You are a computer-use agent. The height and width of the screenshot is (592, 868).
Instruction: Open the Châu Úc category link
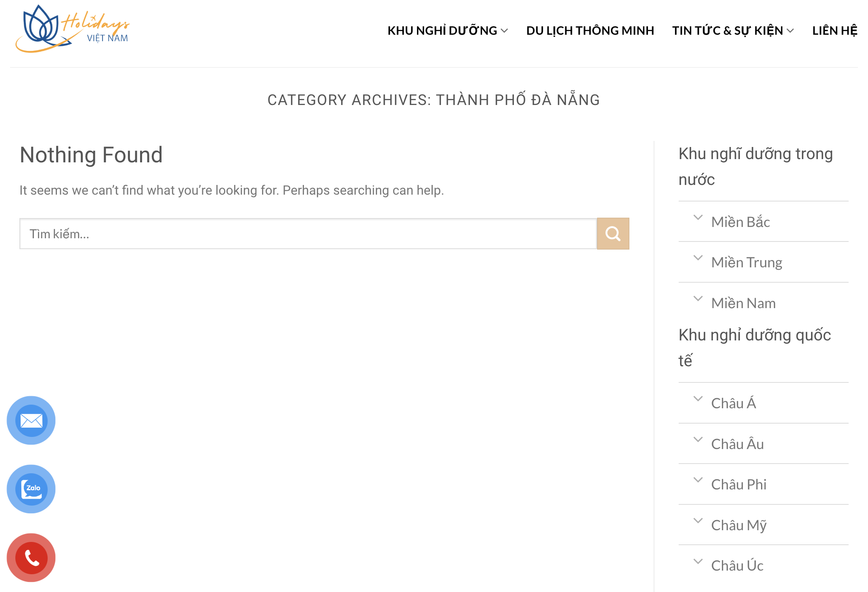[737, 565]
